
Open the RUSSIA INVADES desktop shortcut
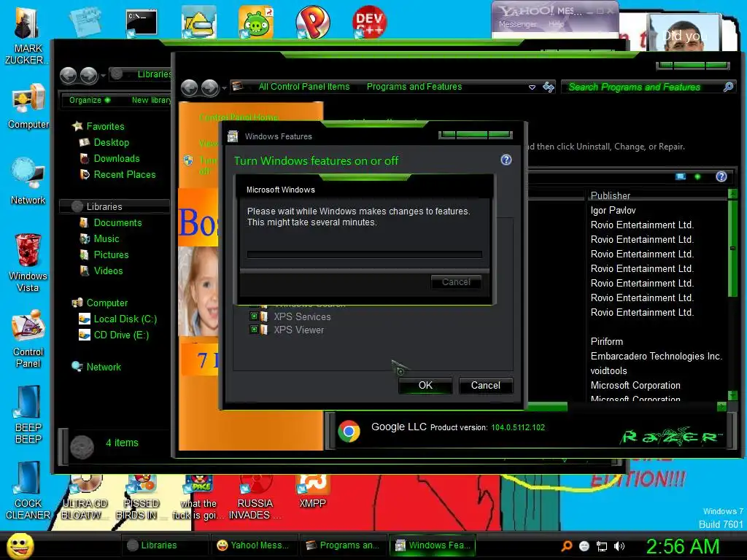pos(255,497)
